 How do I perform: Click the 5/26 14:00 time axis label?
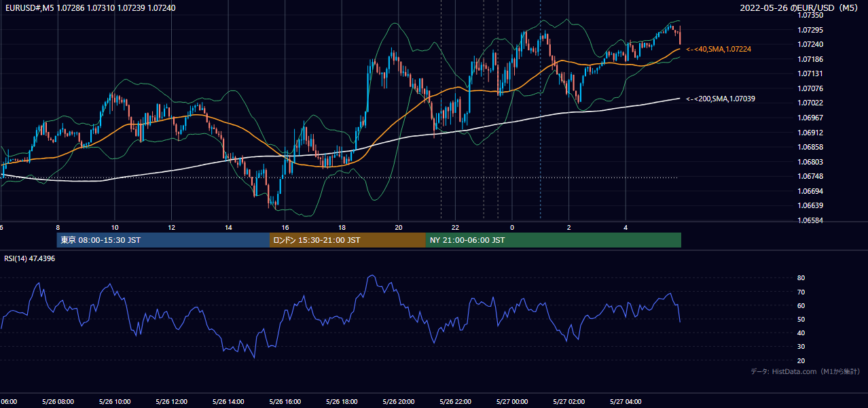[228, 402]
